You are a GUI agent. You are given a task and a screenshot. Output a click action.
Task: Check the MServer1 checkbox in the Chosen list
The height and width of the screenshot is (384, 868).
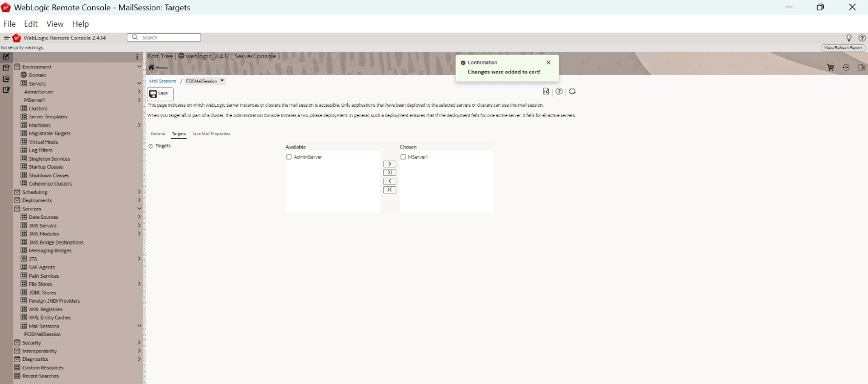(x=403, y=157)
